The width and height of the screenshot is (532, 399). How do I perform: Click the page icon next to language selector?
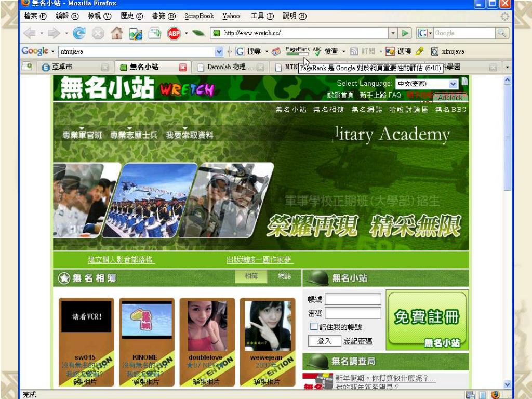[464, 82]
